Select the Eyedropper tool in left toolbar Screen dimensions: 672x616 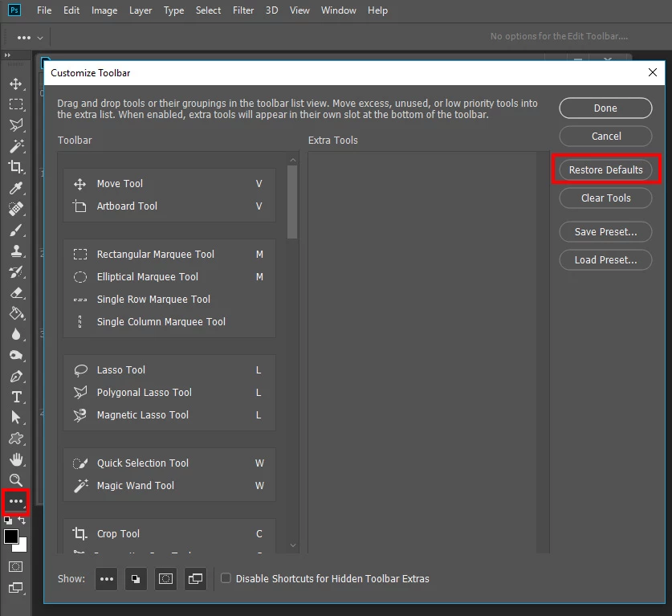(x=16, y=188)
